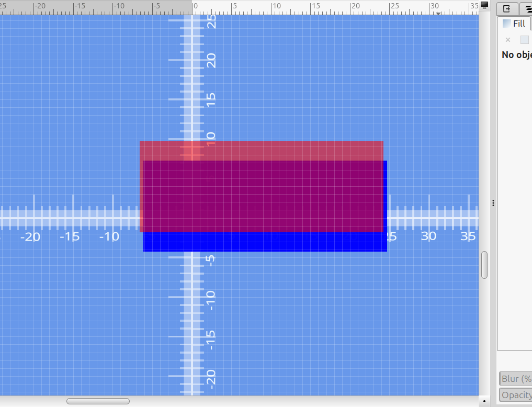Click the gradient icon on Fill tab
Image resolution: width=532 pixels, height=407 pixels.
[x=506, y=24]
